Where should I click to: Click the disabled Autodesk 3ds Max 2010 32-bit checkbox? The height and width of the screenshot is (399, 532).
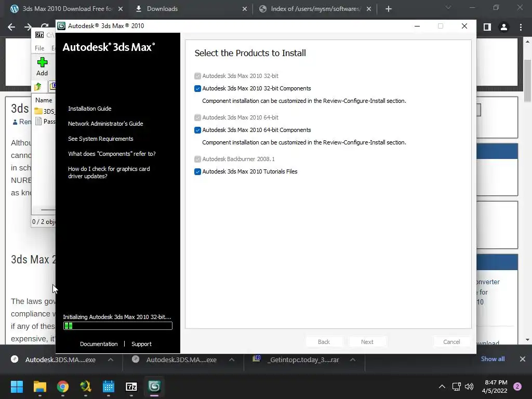point(197,76)
